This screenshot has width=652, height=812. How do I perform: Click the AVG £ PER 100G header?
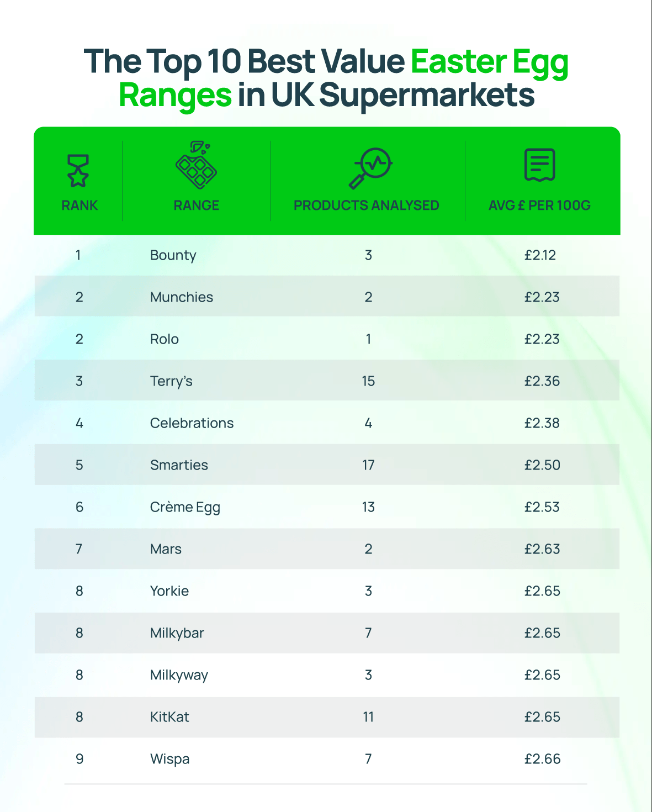(539, 205)
